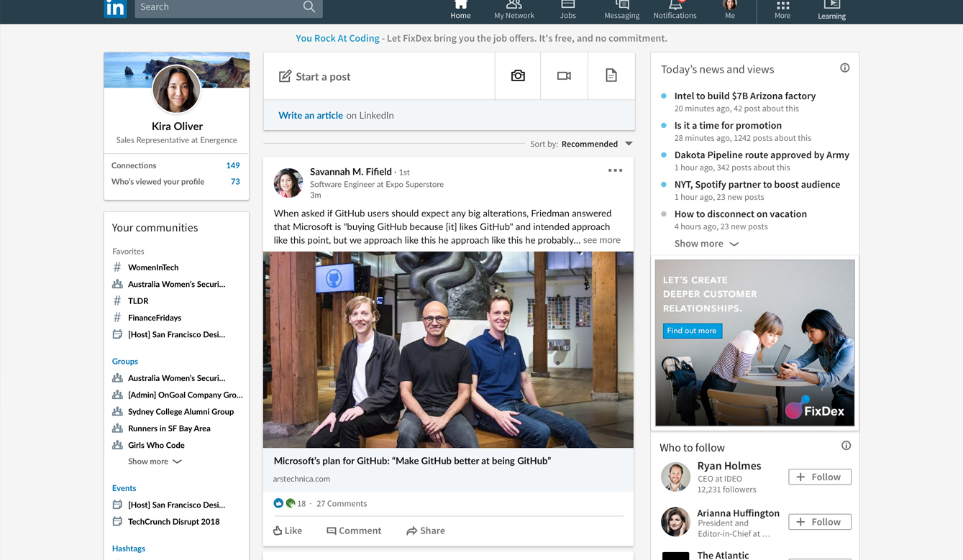The height and width of the screenshot is (560, 963).
Task: Add photo with the camera icon
Action: 518,75
